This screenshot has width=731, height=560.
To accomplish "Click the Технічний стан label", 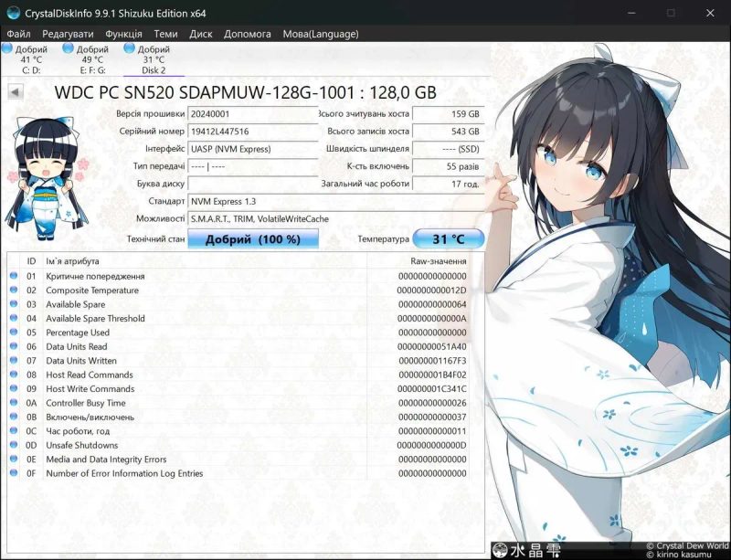I will [155, 238].
